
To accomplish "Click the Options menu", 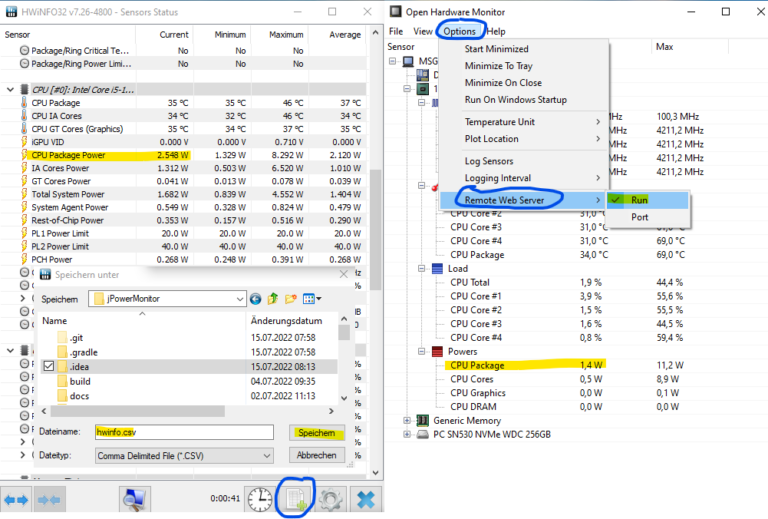I will [459, 31].
